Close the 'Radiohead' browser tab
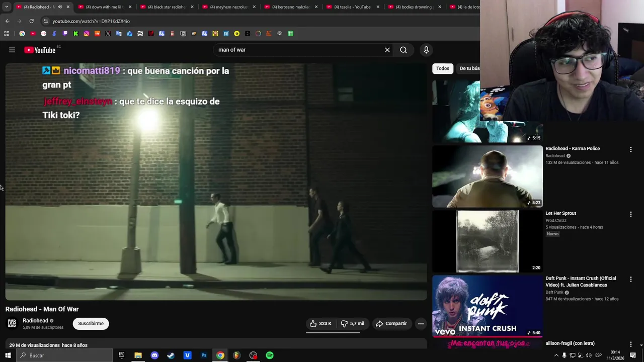644x362 pixels. [x=68, y=7]
